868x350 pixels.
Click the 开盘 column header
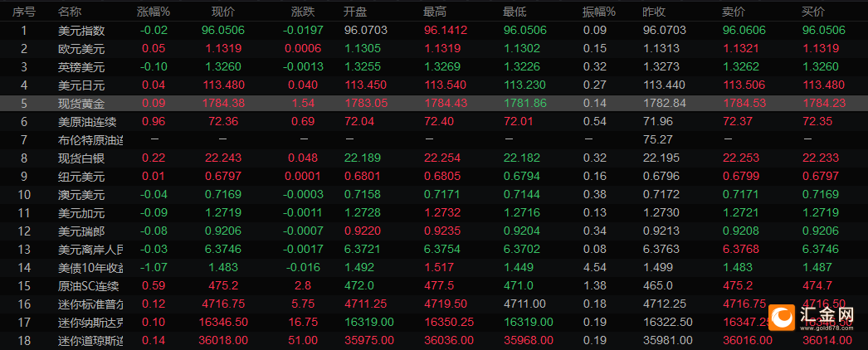coord(355,11)
